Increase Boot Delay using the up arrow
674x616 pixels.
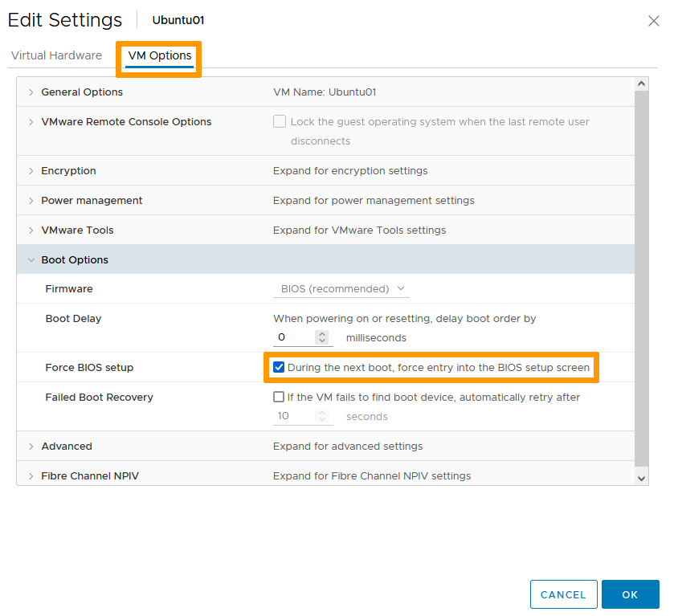click(322, 334)
